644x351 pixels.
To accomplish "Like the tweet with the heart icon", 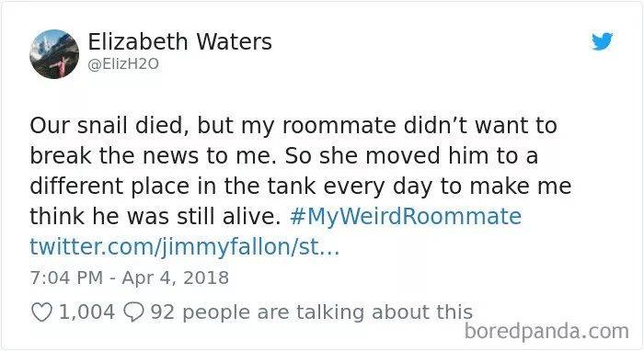I will point(42,312).
